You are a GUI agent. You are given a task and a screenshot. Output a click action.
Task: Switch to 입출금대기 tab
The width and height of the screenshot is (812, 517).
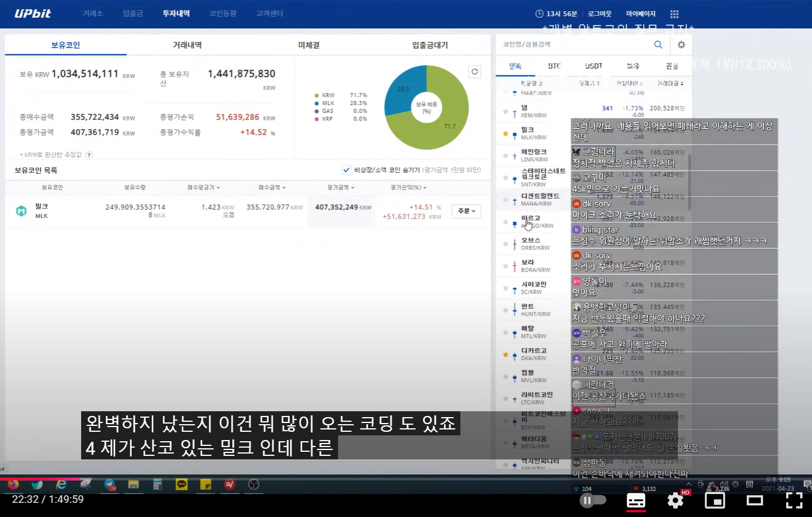[x=430, y=45]
